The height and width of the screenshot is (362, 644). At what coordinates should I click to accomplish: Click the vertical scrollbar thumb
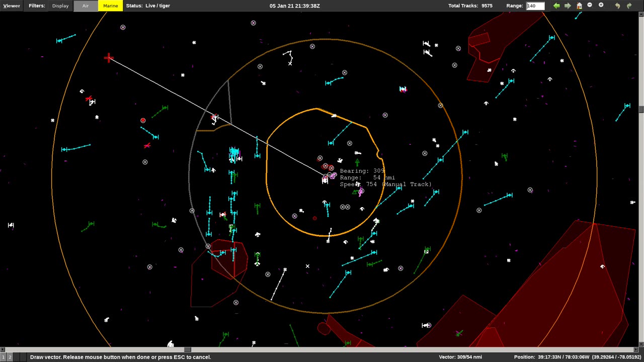641,110
